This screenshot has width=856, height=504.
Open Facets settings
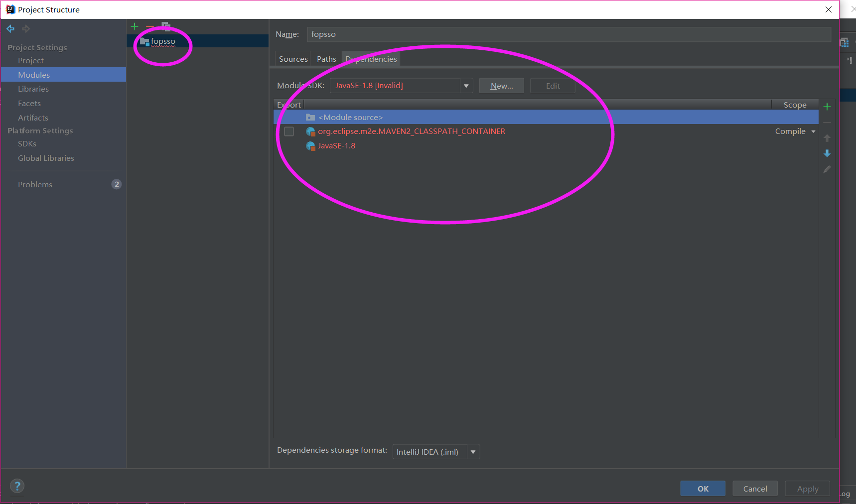[29, 103]
